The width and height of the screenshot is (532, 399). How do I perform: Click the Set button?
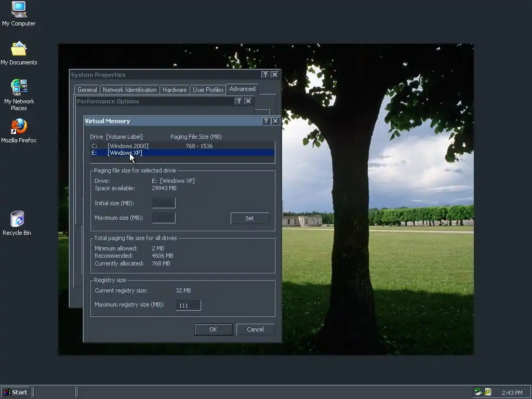tap(250, 218)
